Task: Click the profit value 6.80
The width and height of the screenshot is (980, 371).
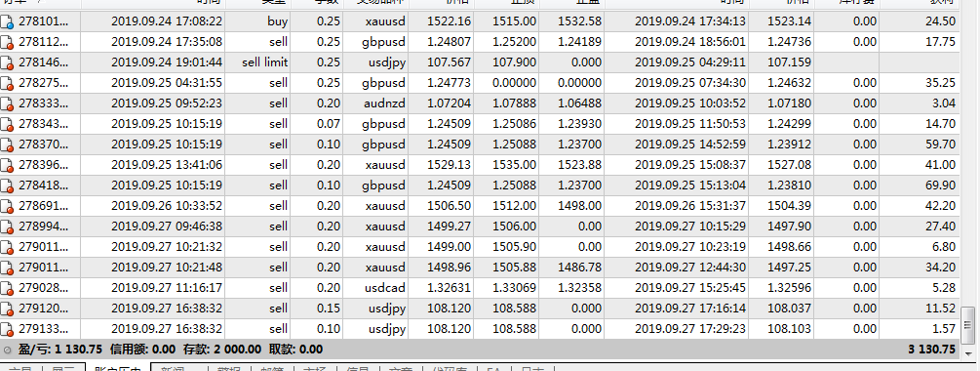Action: 944,247
